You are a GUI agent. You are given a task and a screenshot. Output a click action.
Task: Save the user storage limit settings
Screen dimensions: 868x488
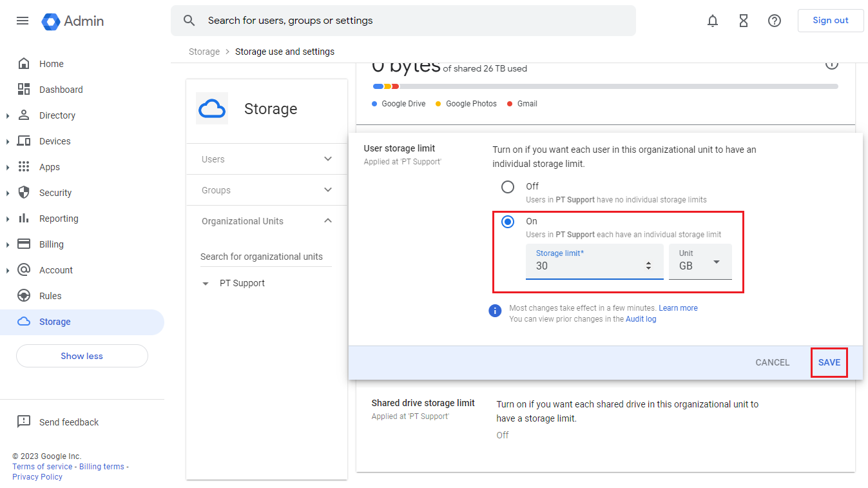pos(829,362)
